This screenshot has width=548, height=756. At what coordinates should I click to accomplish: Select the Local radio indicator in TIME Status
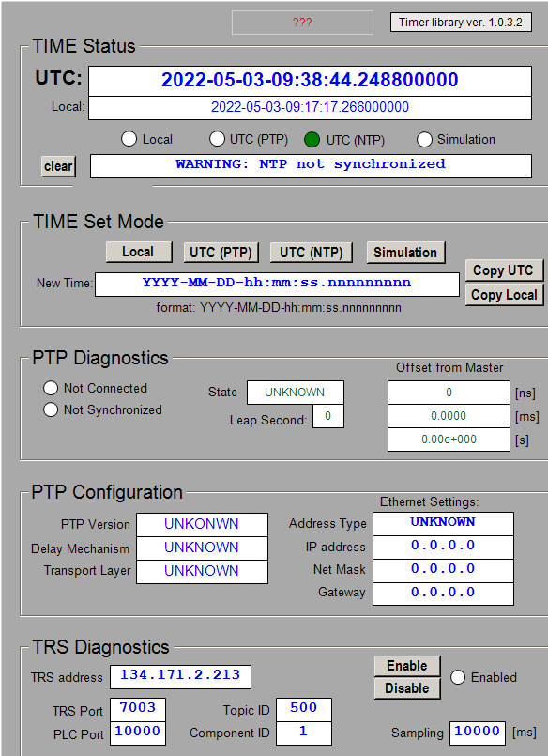(x=129, y=139)
